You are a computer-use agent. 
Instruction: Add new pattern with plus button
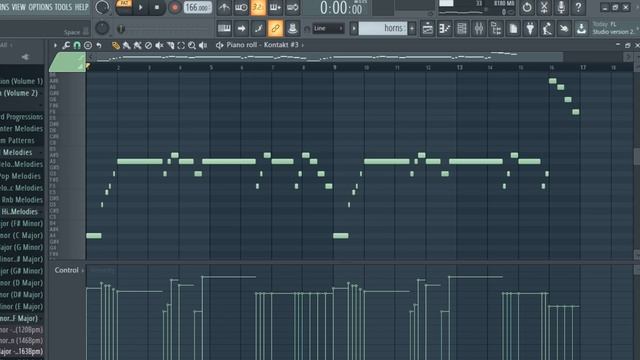(411, 29)
